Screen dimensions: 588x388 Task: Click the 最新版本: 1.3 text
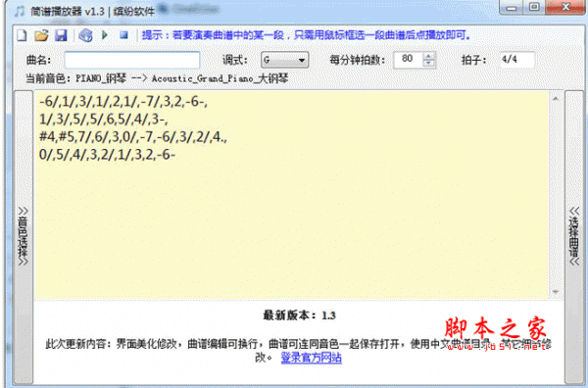(299, 315)
